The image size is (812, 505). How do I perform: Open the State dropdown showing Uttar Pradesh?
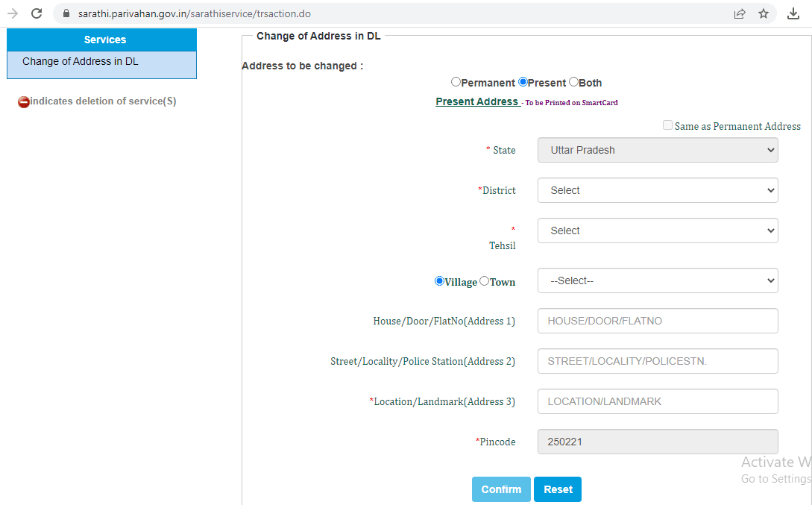[658, 150]
